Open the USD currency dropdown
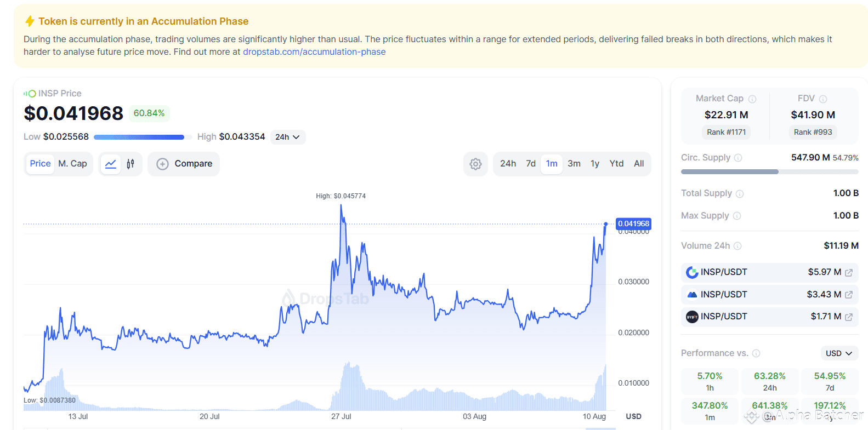Image resolution: width=868 pixels, height=430 pixels. coord(839,353)
